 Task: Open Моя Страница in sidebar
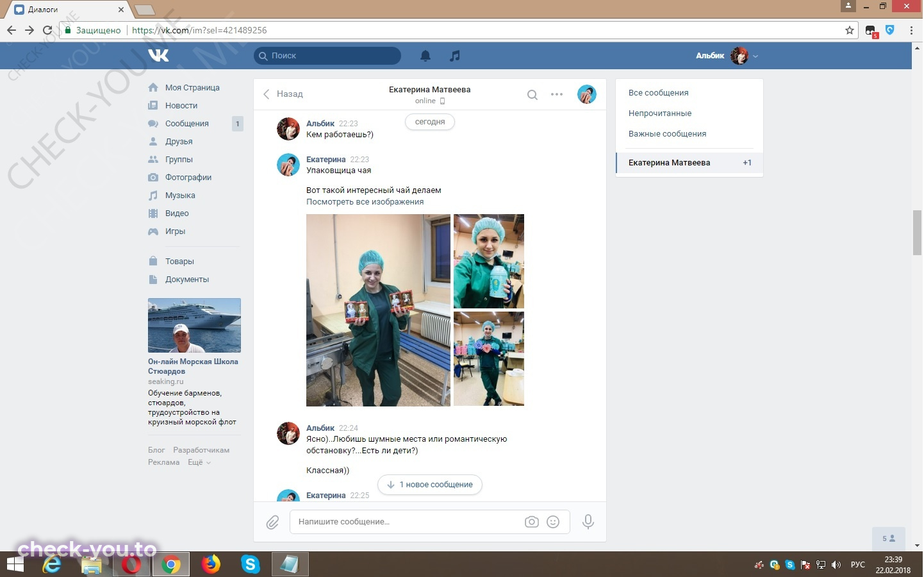[x=192, y=88]
